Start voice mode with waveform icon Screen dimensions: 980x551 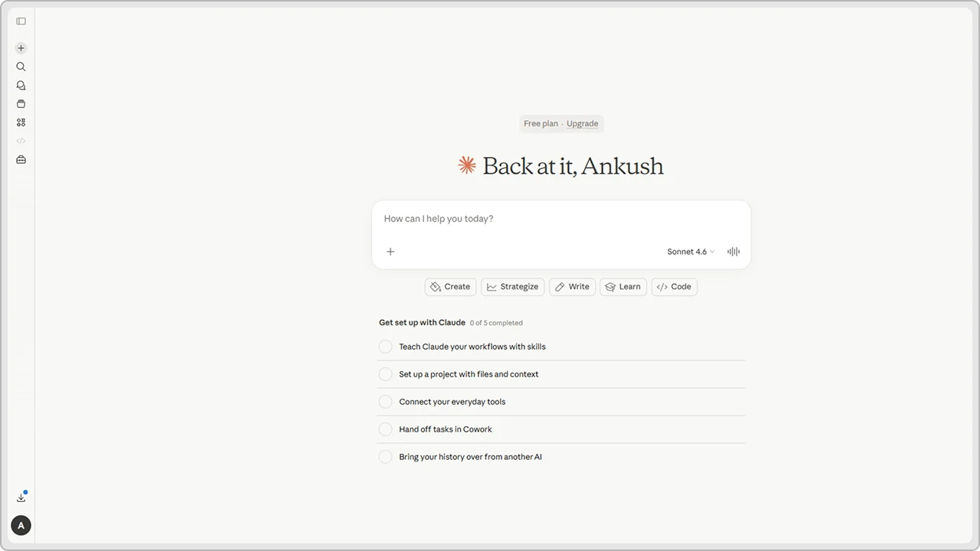click(x=733, y=252)
